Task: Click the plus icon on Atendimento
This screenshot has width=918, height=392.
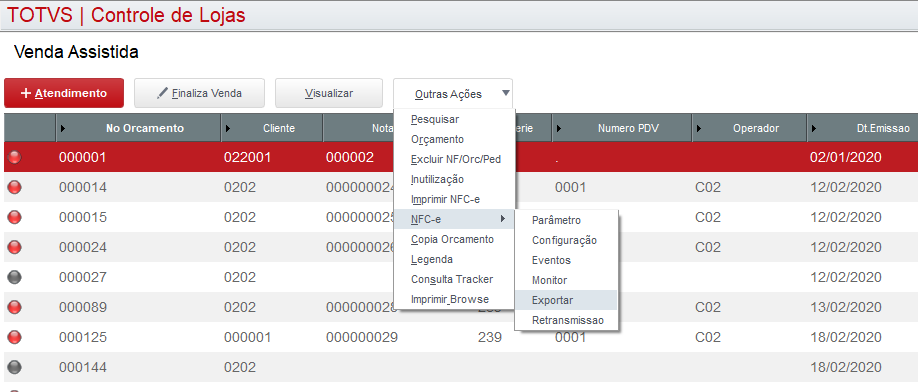Action: 26,94
